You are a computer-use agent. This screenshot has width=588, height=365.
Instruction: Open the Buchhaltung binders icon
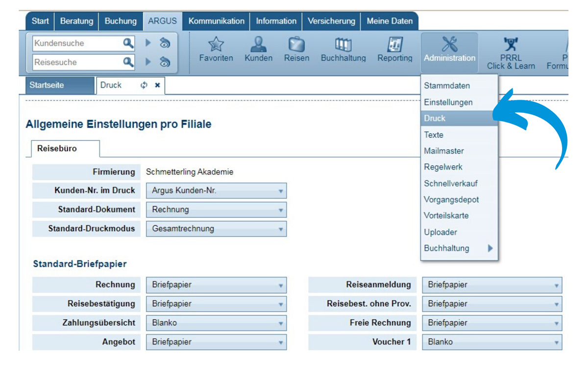pyautogui.click(x=343, y=45)
